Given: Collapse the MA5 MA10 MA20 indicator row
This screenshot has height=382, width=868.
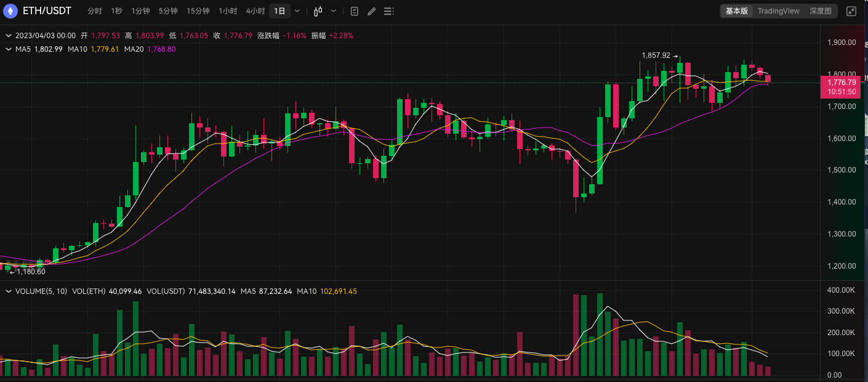Looking at the screenshot, I should [x=9, y=49].
